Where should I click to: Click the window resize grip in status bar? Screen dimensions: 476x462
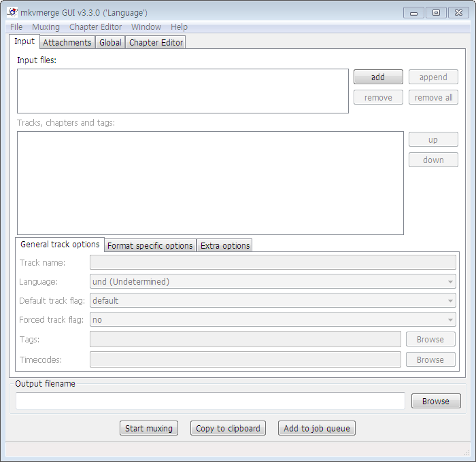pyautogui.click(x=466, y=452)
